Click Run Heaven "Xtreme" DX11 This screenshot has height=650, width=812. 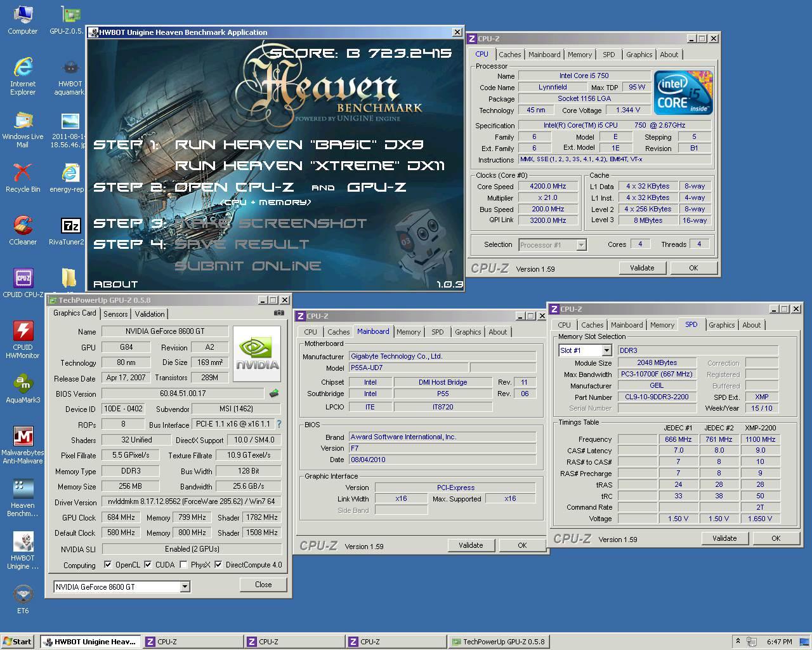click(310, 166)
